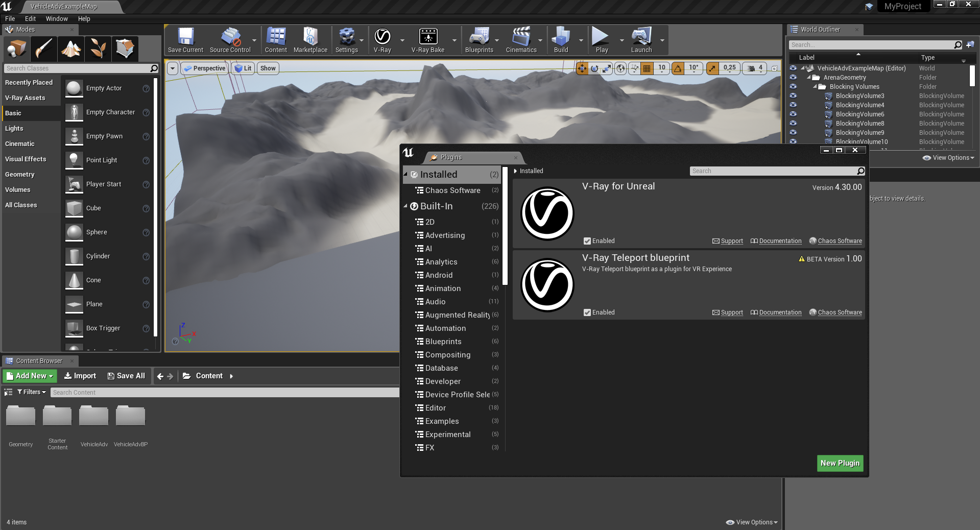This screenshot has width=980, height=530.
Task: Select the Paint mode brush icon
Action: coord(43,49)
